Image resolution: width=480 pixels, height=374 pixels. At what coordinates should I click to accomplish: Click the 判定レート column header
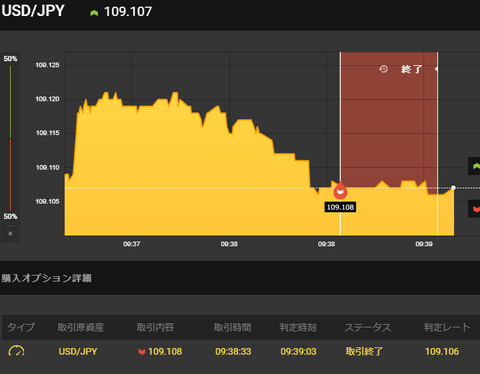coord(447,327)
